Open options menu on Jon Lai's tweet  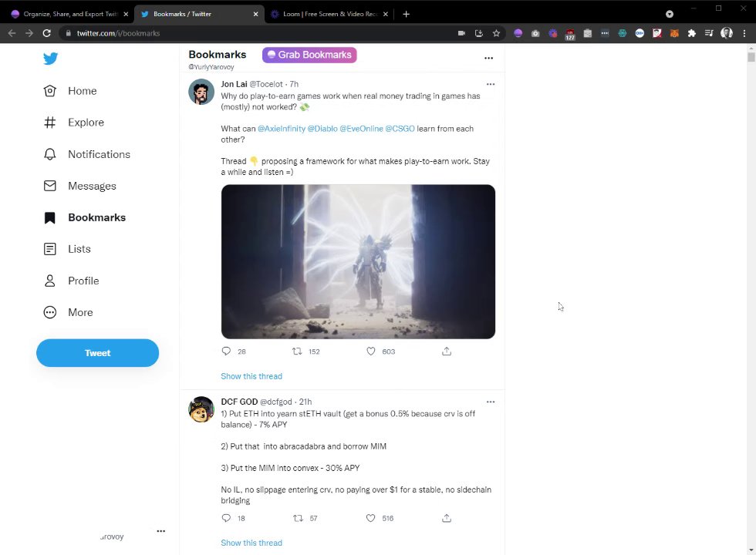click(491, 84)
